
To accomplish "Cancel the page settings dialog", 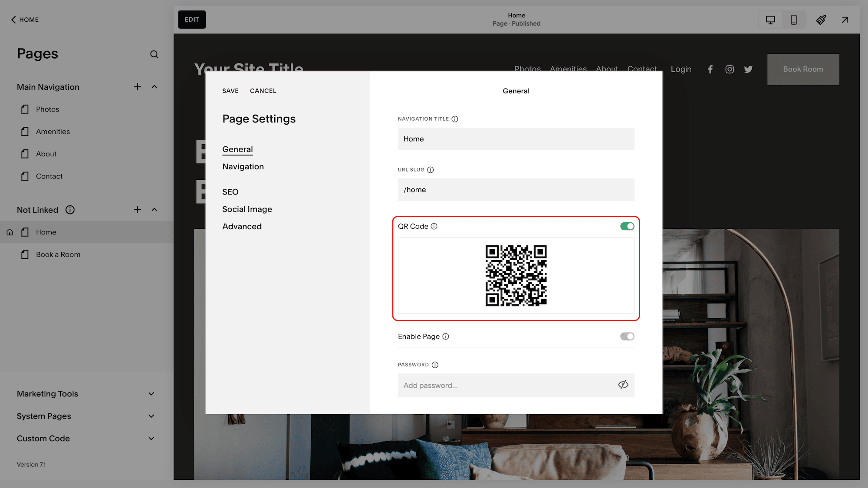I will pos(263,91).
